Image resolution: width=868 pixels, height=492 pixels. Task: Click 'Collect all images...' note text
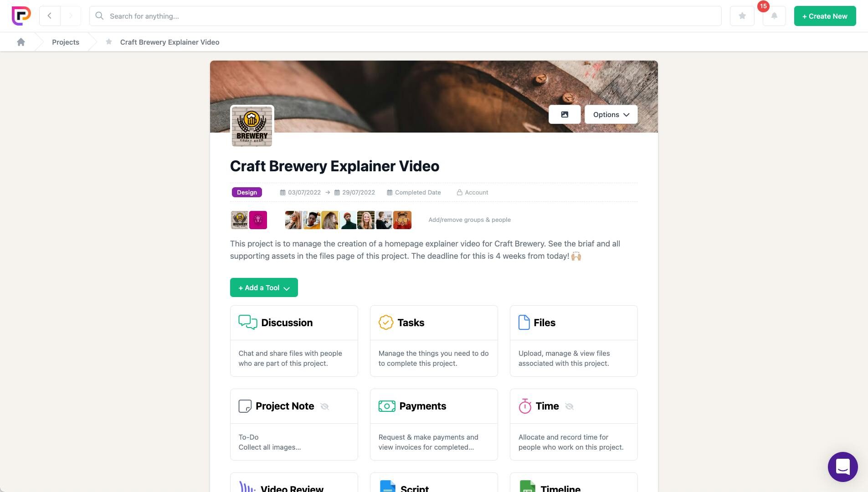point(270,447)
